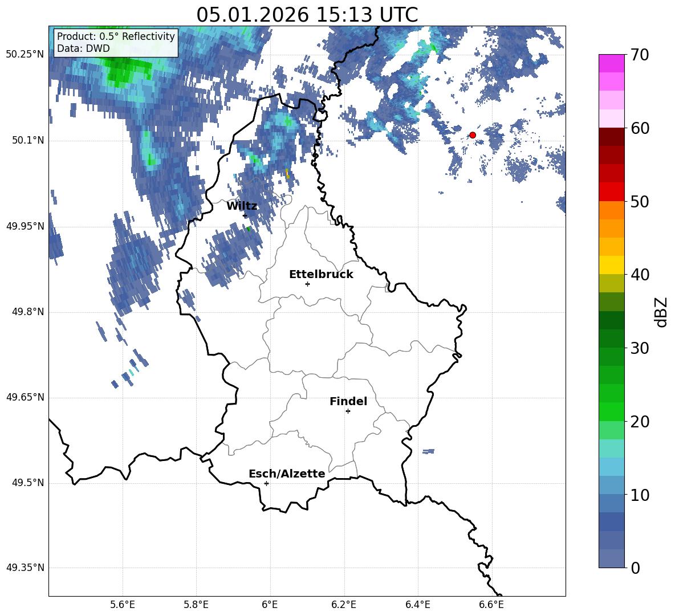Click the 50.1°N latitude label
675x616 pixels.
(28, 141)
